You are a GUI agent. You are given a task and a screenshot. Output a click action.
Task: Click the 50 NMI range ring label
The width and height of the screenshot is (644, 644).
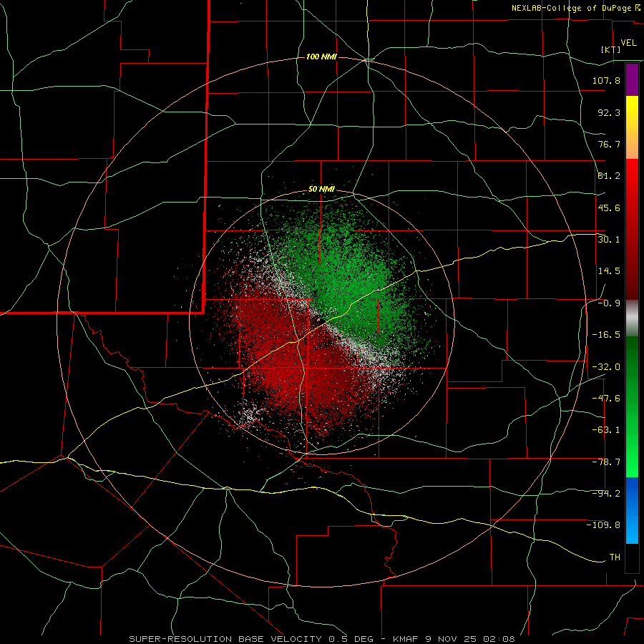pyautogui.click(x=321, y=190)
